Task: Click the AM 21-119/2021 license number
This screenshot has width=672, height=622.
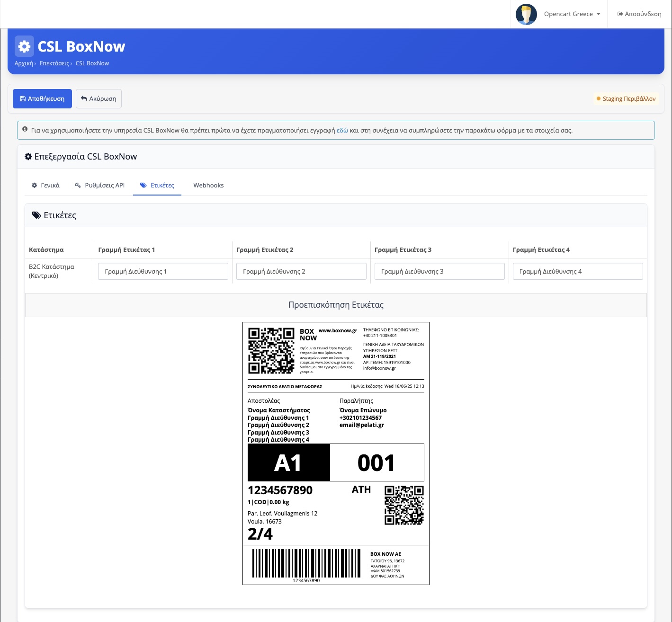Action: 379,356
